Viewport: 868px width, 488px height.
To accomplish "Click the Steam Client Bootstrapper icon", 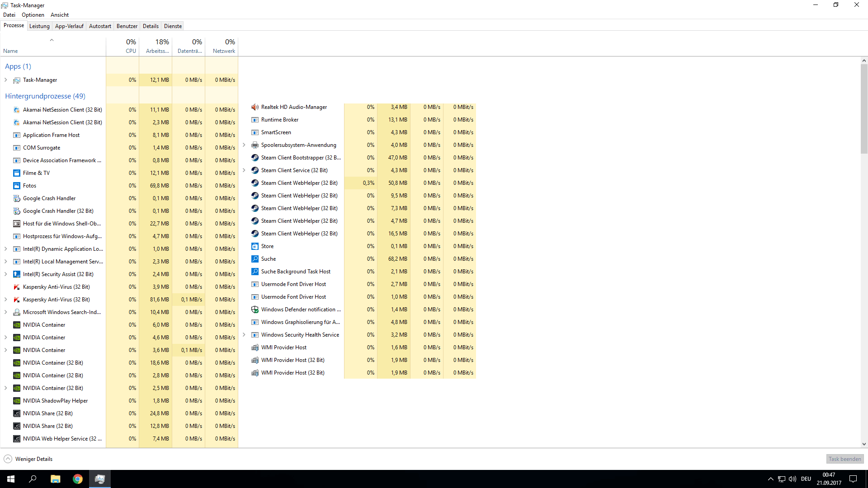I will pos(255,158).
